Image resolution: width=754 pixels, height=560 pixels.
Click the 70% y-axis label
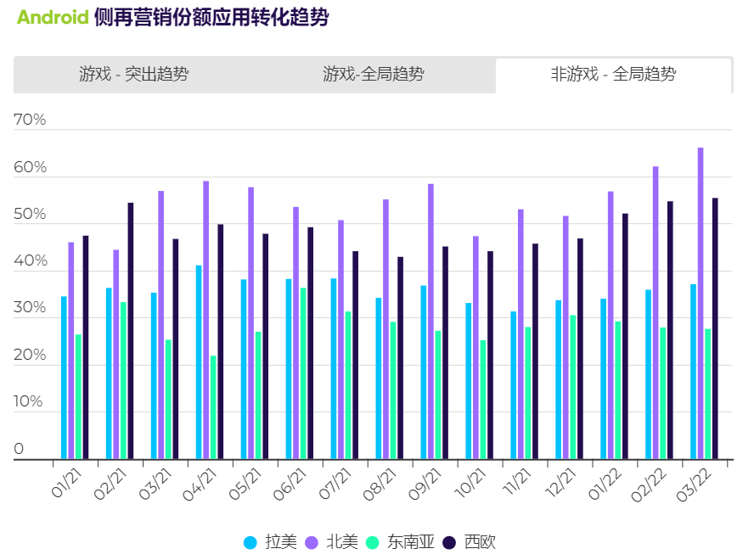pos(30,120)
